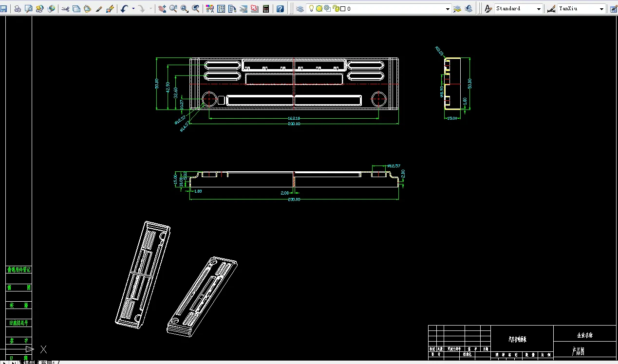The width and height of the screenshot is (618, 364).
Task: Select the 32.60 dimension text
Action: point(175,92)
